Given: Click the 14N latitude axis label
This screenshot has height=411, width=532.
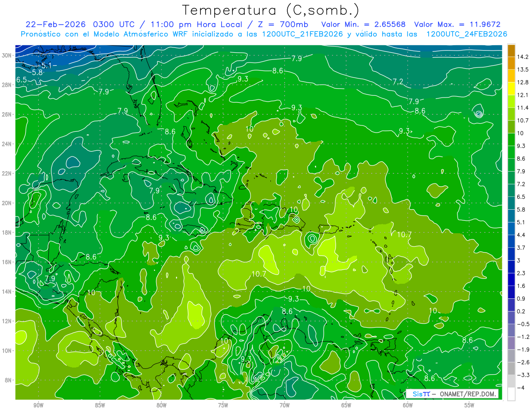Looking at the screenshot, I should pos(8,292).
